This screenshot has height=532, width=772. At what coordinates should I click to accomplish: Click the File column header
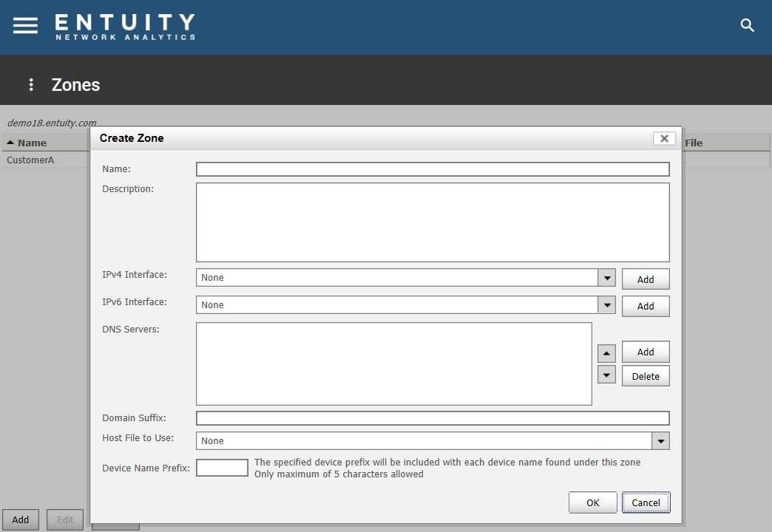[693, 142]
